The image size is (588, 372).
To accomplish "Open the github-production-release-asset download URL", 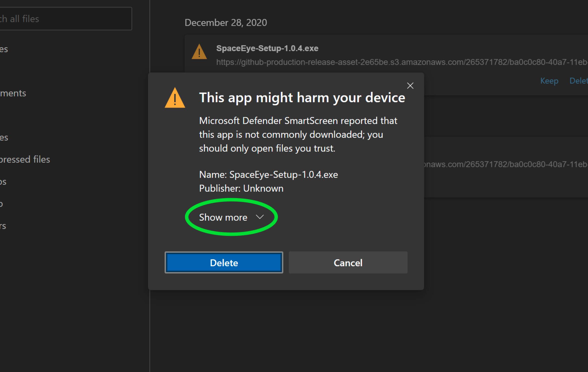I will tap(402, 62).
